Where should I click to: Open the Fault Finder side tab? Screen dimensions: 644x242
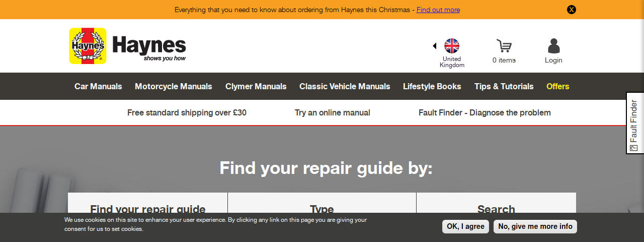(634, 123)
